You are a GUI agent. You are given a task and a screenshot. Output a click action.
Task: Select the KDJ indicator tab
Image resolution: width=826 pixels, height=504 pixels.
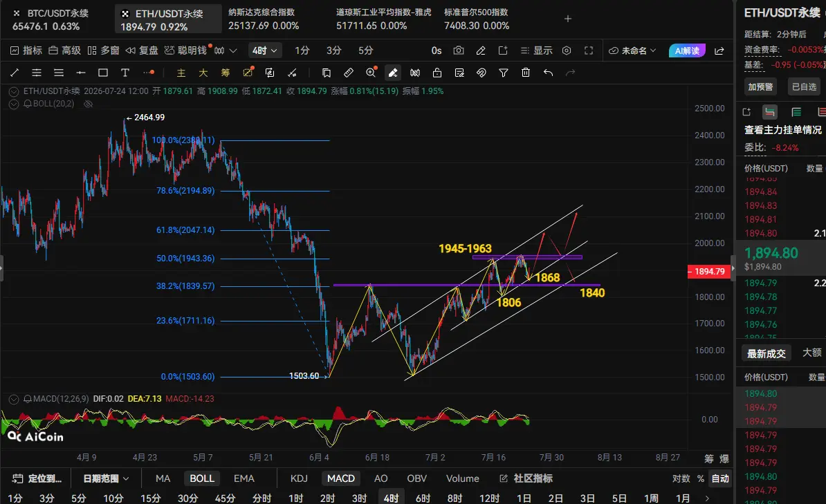click(x=300, y=478)
